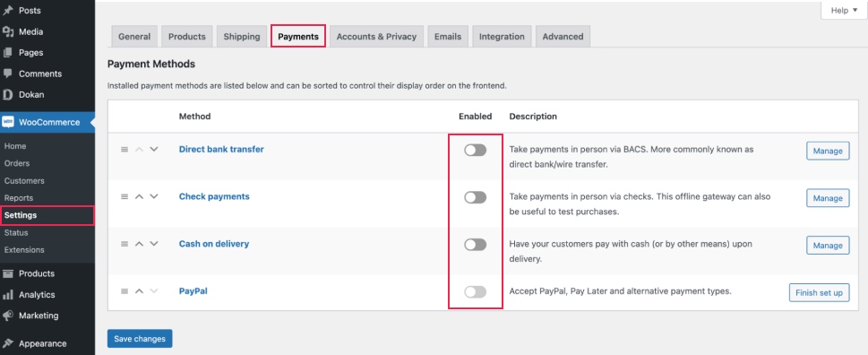Move Direct bank transfer down one position
868x355 pixels.
(154, 150)
